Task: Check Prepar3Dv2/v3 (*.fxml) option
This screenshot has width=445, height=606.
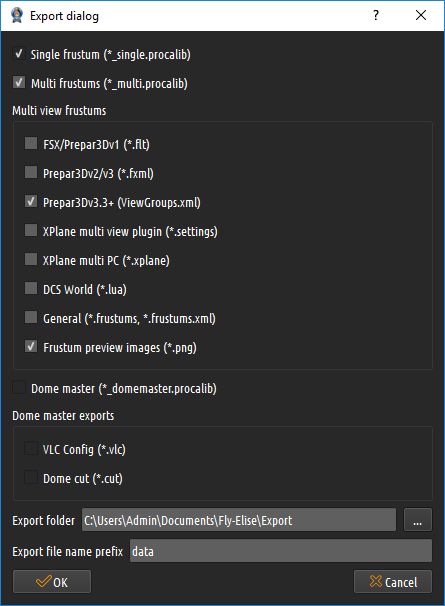Action: [x=31, y=172]
